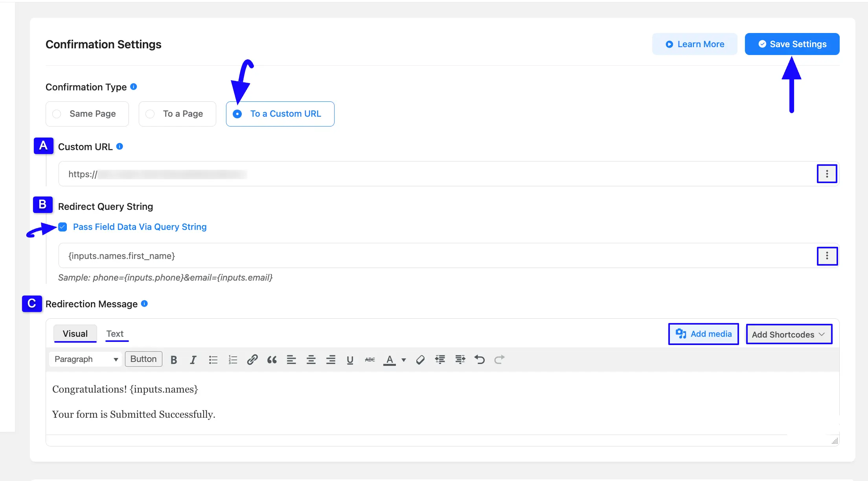Click the Learn More button
The height and width of the screenshot is (481, 868).
click(695, 44)
